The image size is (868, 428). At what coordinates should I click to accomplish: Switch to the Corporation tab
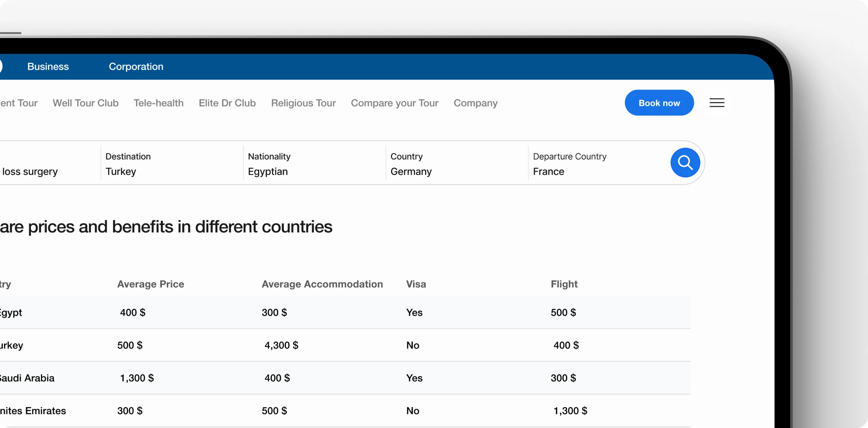coord(136,67)
